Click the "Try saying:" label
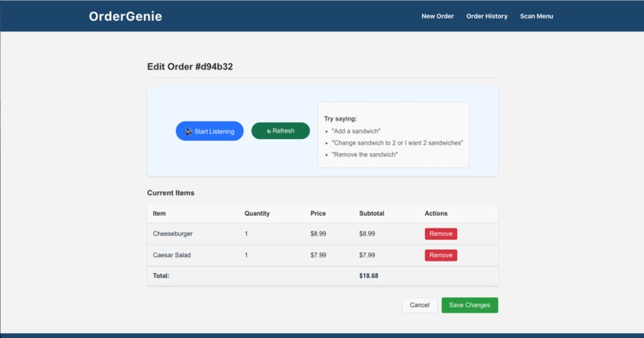644x338 pixels. [x=340, y=119]
